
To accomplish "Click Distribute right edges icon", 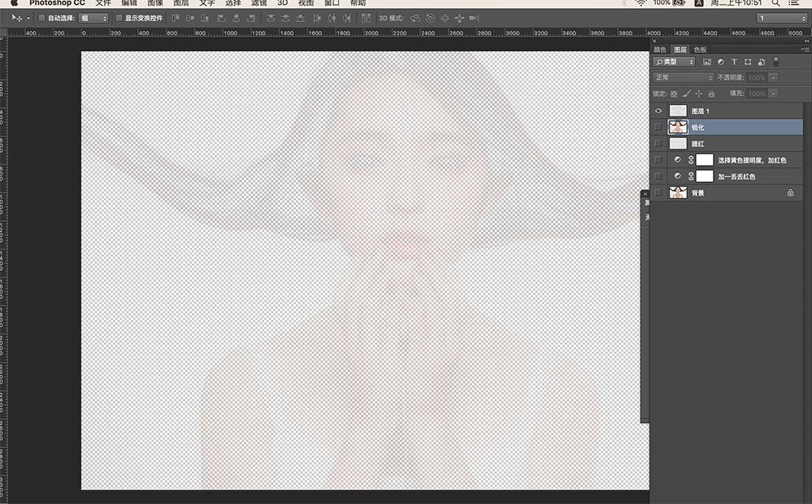I will coord(346,18).
